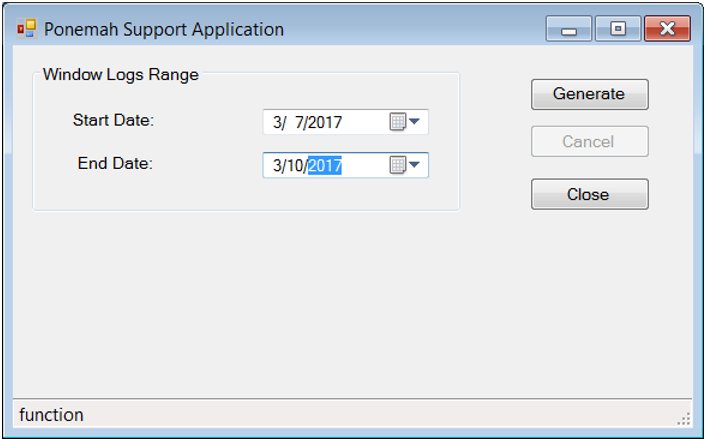Minimize the Ponemah Support Application window
Viewport: 706px width, 439px height.
pos(568,29)
